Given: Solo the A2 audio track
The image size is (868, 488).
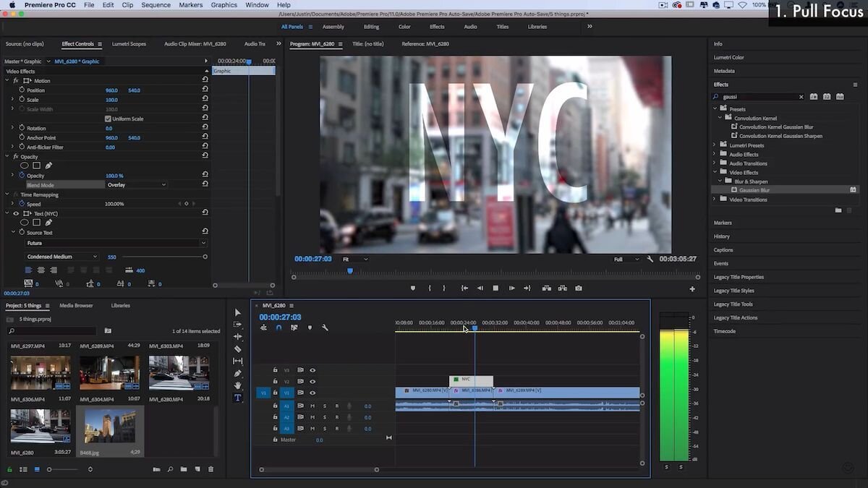Looking at the screenshot, I should (x=324, y=417).
